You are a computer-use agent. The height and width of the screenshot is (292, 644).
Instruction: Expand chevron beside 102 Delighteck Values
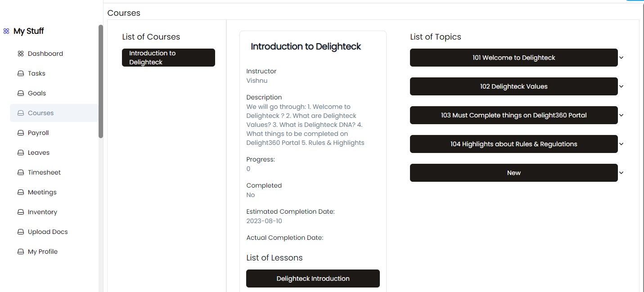pos(621,86)
